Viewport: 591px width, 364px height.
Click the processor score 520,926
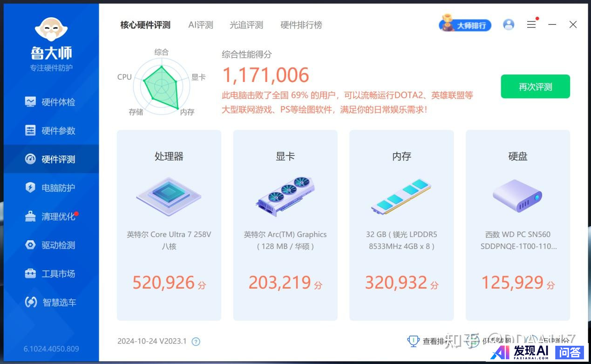163,283
